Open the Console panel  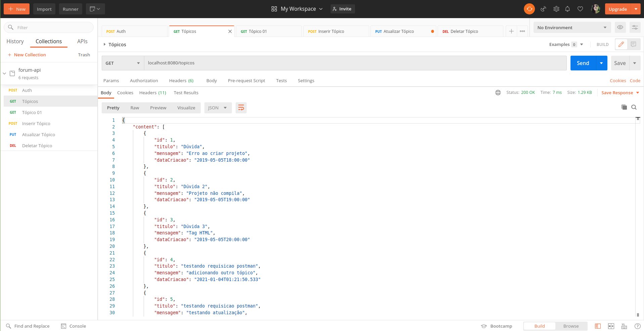73,326
